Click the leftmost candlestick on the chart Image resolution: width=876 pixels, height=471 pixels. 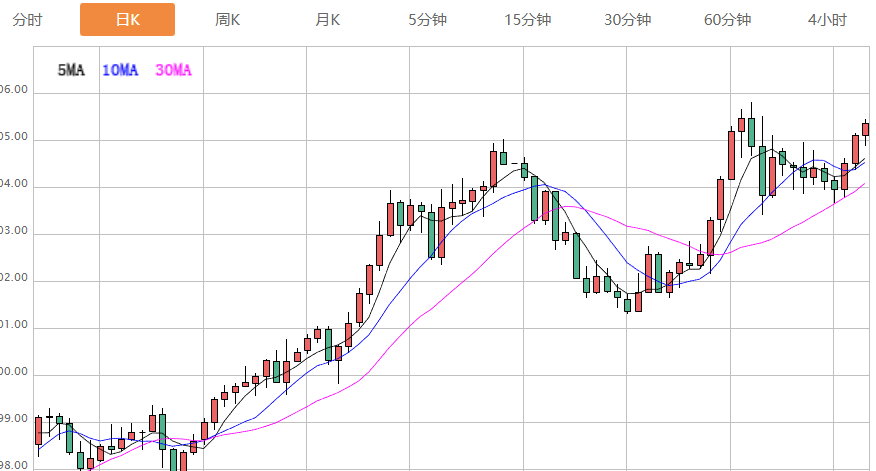(x=38, y=431)
